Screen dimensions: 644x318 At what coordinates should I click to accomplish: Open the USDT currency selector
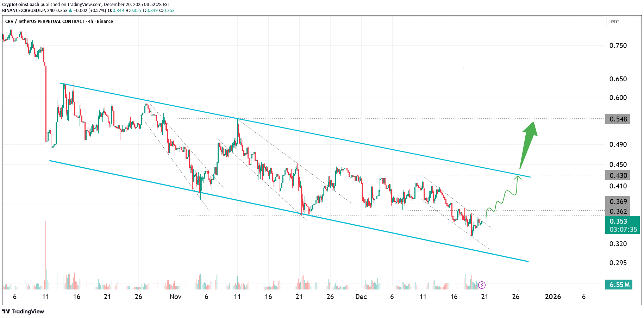coord(622,22)
